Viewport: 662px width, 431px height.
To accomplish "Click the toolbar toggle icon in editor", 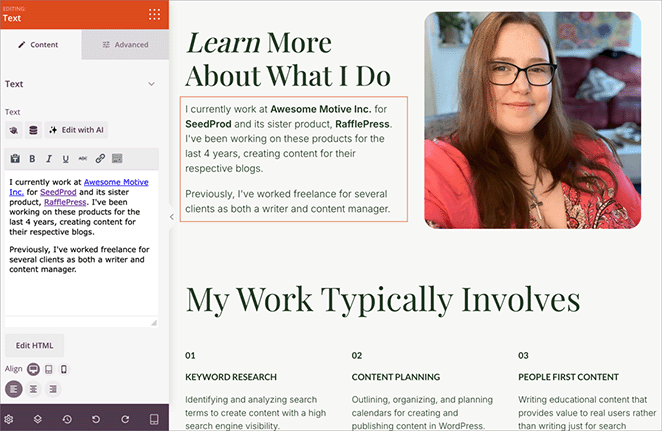I will tap(117, 158).
